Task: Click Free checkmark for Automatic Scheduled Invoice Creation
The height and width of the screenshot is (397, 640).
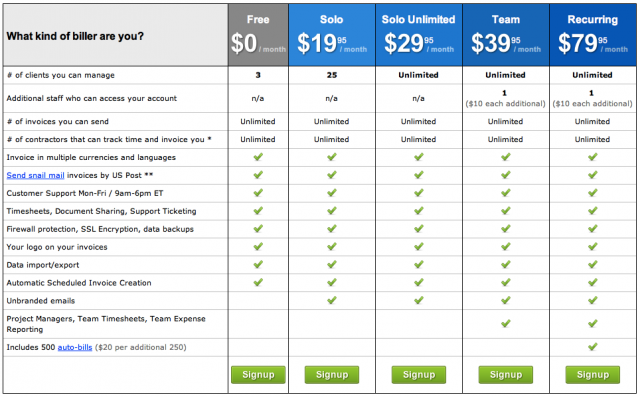Action: tap(258, 282)
